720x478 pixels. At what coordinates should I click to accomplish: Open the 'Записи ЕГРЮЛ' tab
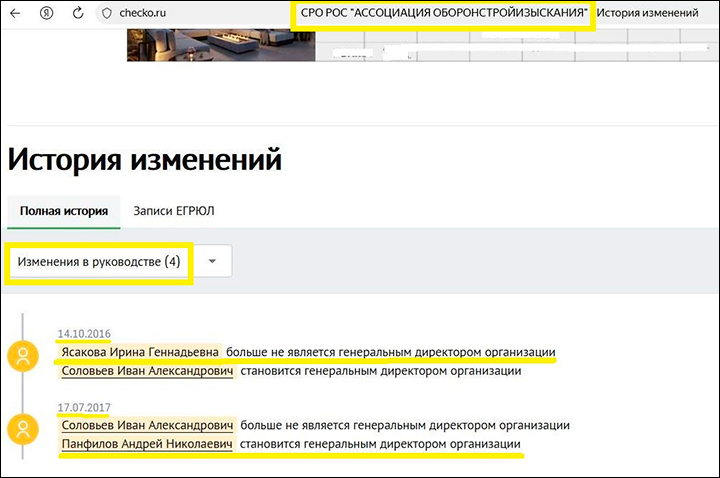tap(174, 211)
